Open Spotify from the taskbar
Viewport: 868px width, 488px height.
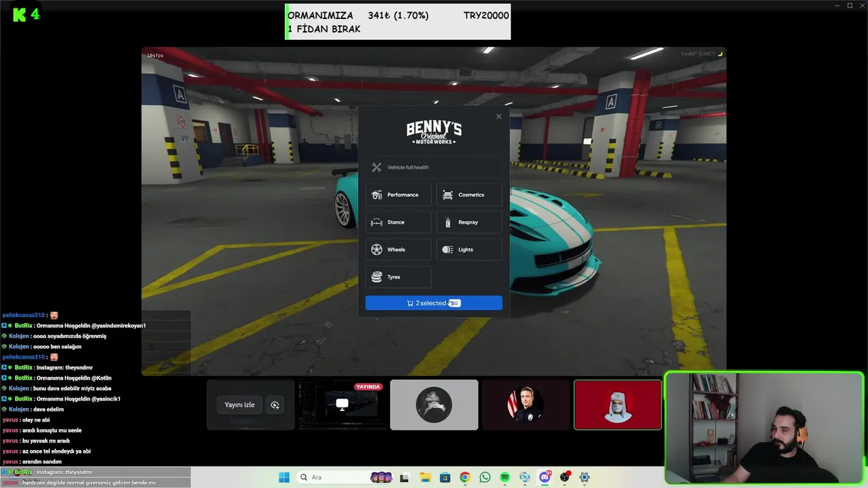coord(505,477)
